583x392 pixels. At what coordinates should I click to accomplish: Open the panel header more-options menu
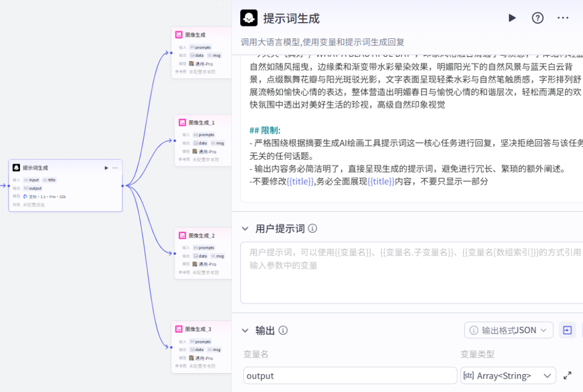pos(563,18)
